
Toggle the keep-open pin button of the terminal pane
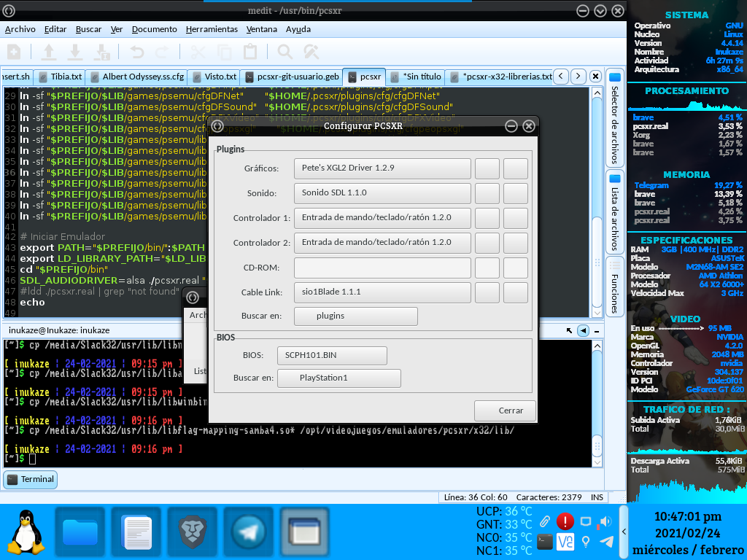[583, 330]
